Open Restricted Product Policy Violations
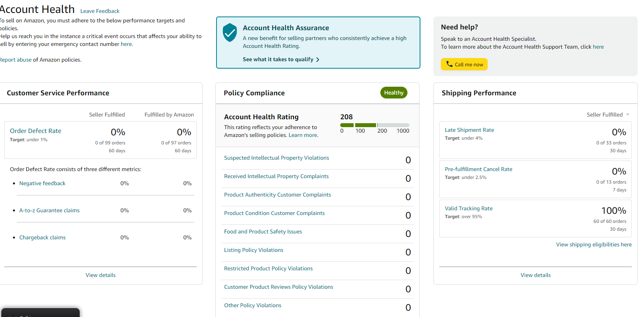This screenshot has height=317, width=644. [268, 268]
